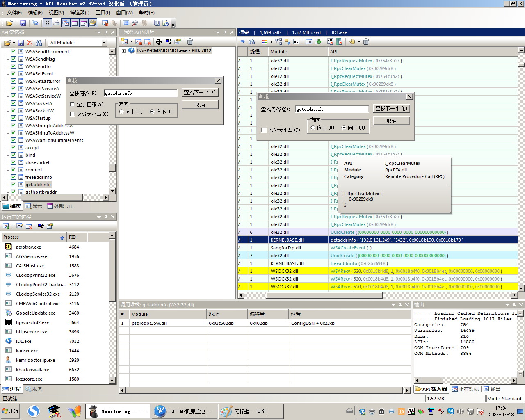Click the API filter list vertical scrollbar thumb
The width and height of the screenshot is (525, 420).
click(112, 168)
